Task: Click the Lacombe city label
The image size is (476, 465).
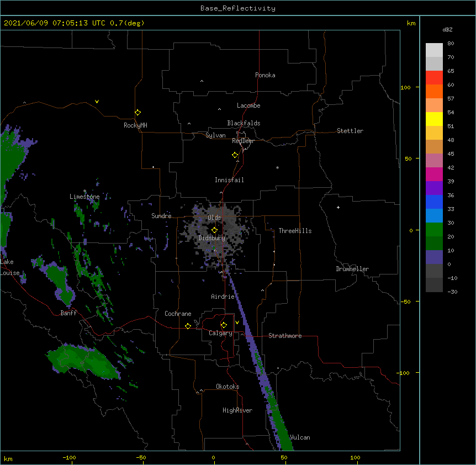Action: (248, 105)
